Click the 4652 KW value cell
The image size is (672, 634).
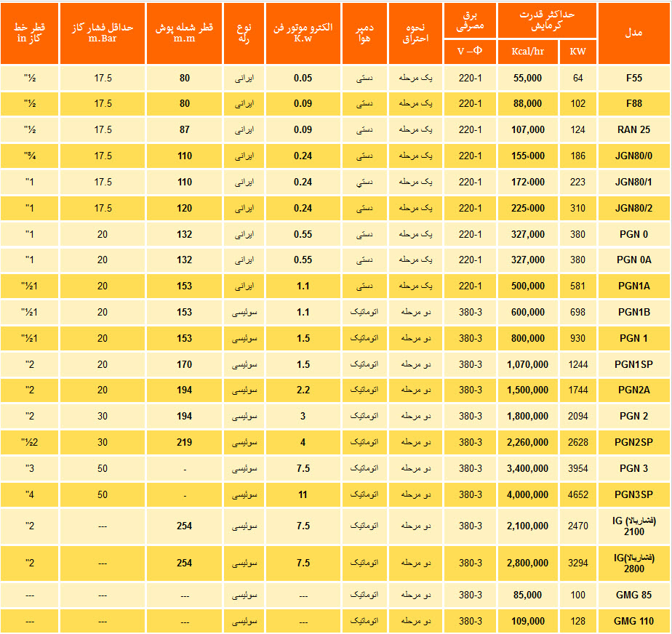[578, 495]
